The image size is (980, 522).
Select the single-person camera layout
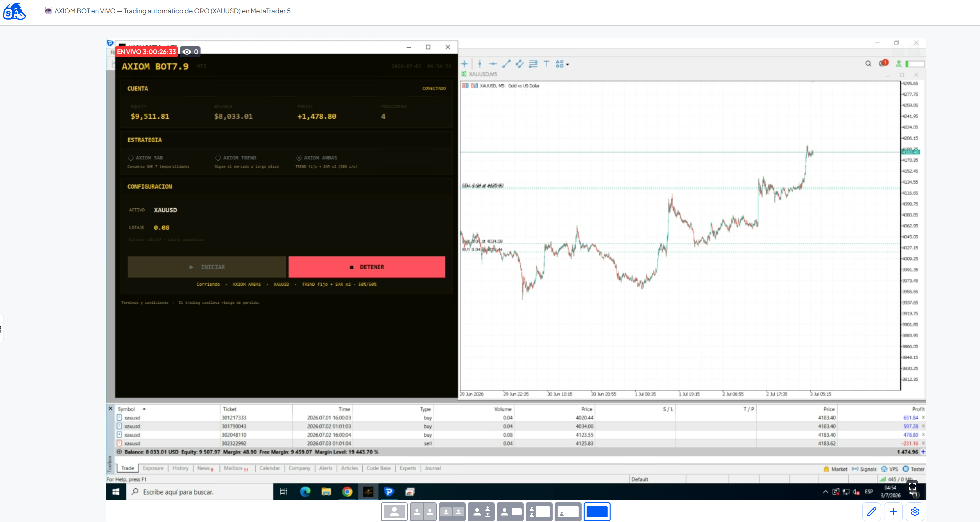click(394, 512)
